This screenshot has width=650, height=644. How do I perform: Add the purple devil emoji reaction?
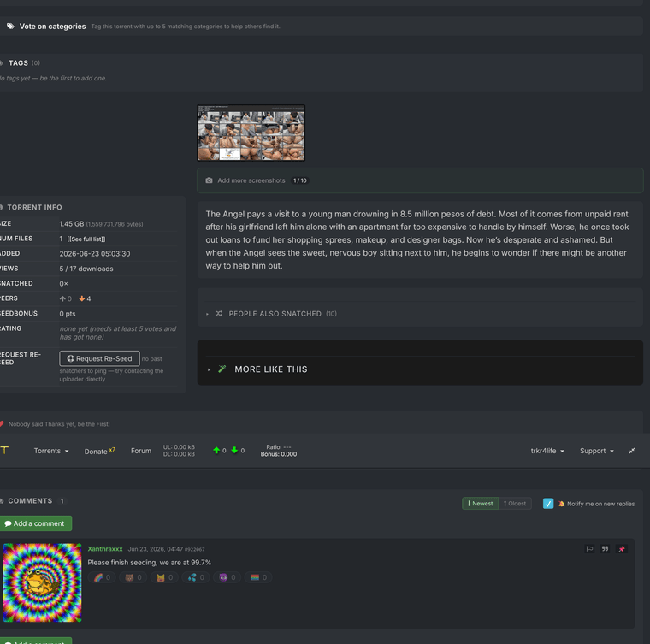pyautogui.click(x=227, y=577)
